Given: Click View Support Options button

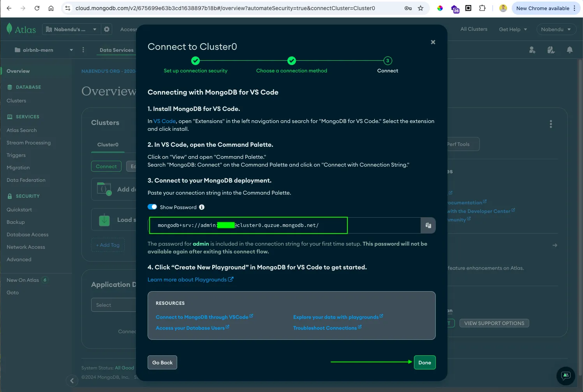Looking at the screenshot, I should (x=494, y=323).
